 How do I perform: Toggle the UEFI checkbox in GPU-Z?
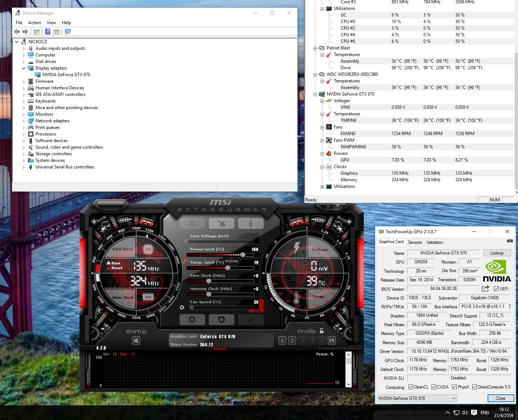496,289
